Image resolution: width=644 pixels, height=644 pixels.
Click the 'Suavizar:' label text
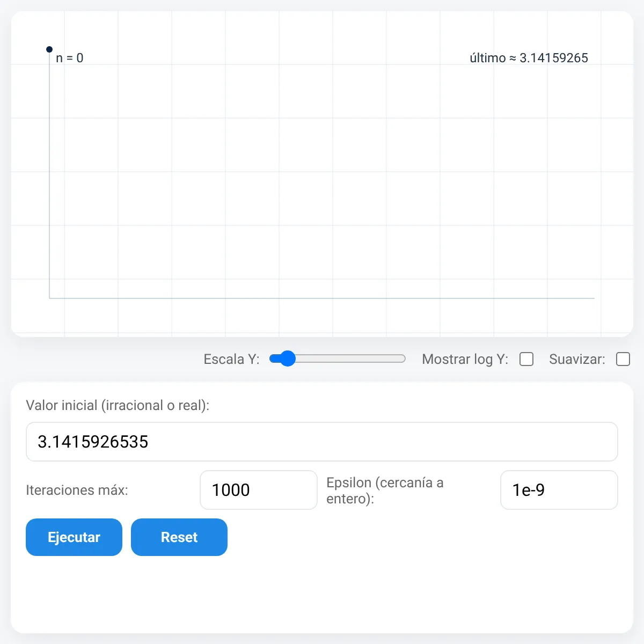577,359
